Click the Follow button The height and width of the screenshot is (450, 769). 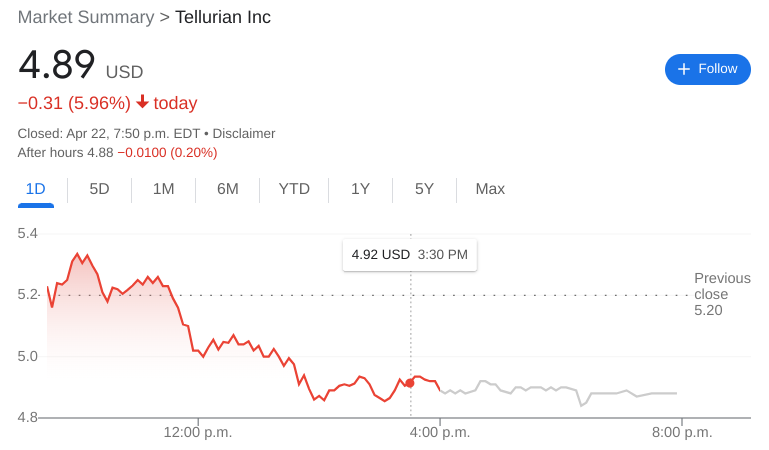pos(707,69)
